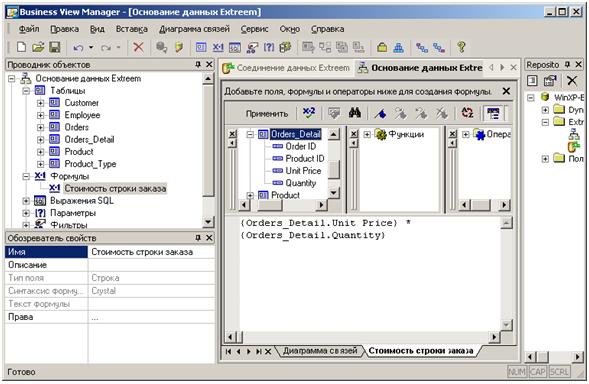Select the Quantity field
The image size is (589, 384).
301,183
